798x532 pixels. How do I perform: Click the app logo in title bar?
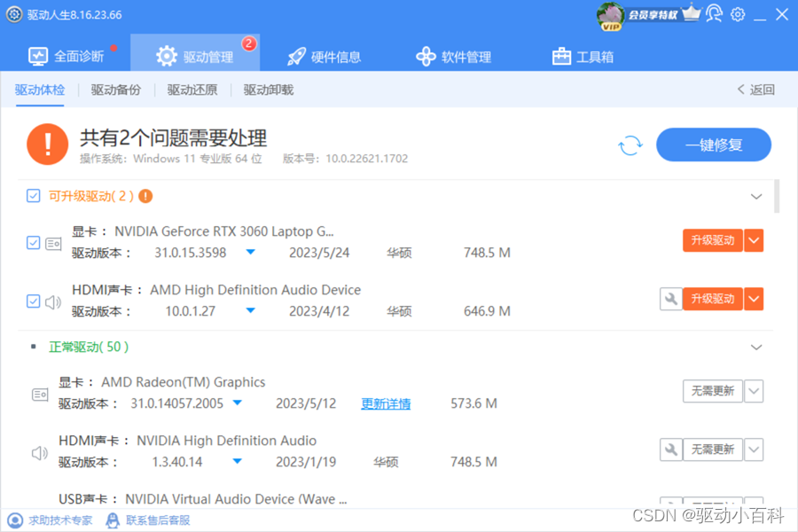(13, 14)
